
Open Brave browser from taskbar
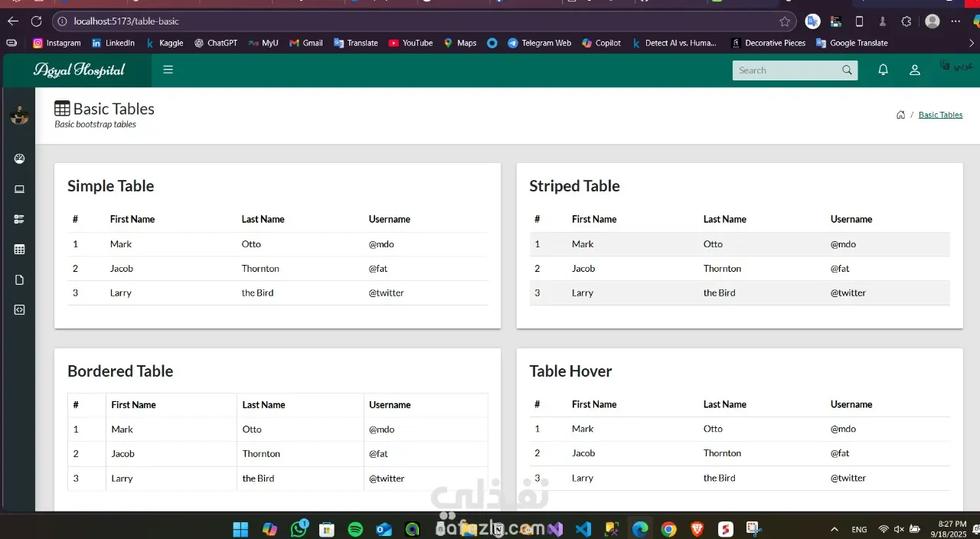[x=697, y=529]
